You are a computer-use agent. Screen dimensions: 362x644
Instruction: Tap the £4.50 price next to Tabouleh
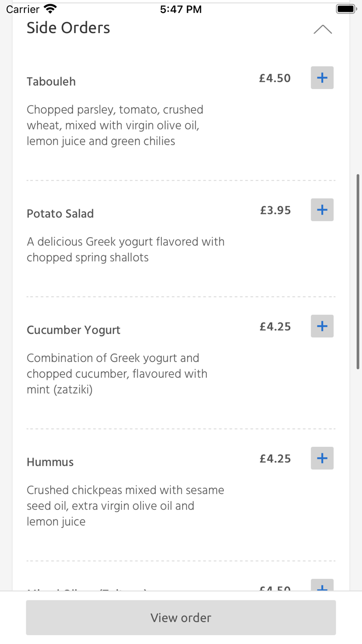(275, 78)
